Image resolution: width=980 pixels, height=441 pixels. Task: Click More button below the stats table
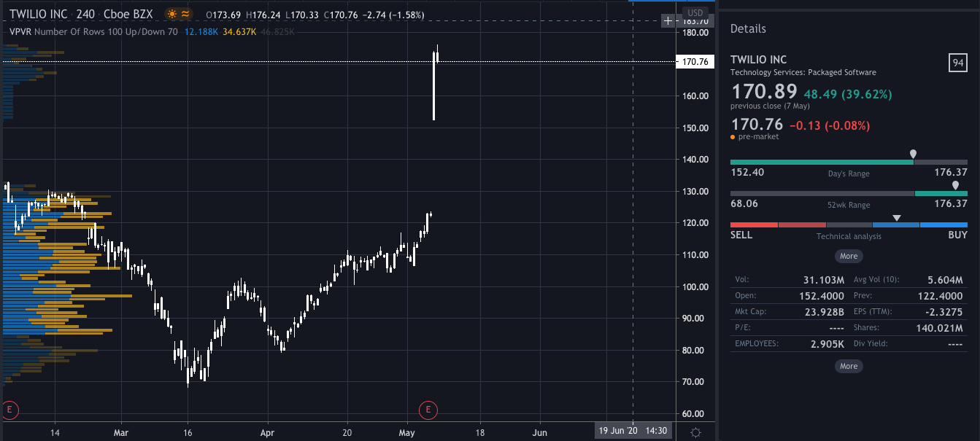[849, 366]
